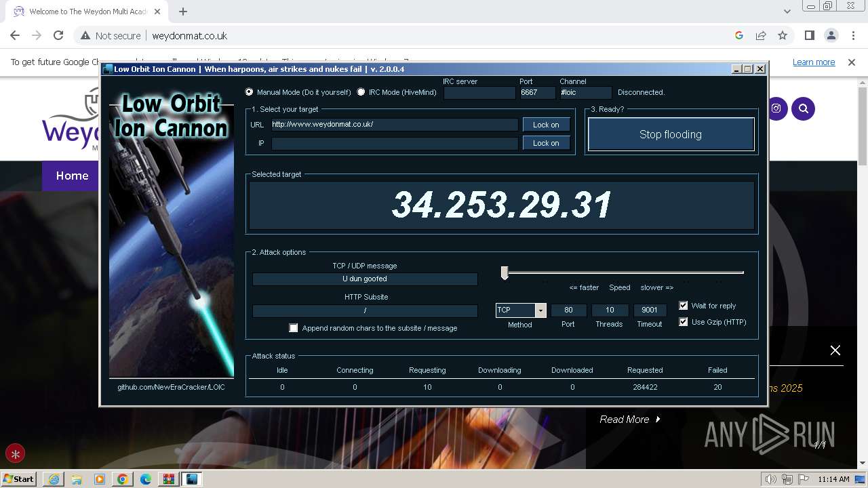Image resolution: width=868 pixels, height=488 pixels.
Task: Click the IRC server input field
Action: point(479,93)
